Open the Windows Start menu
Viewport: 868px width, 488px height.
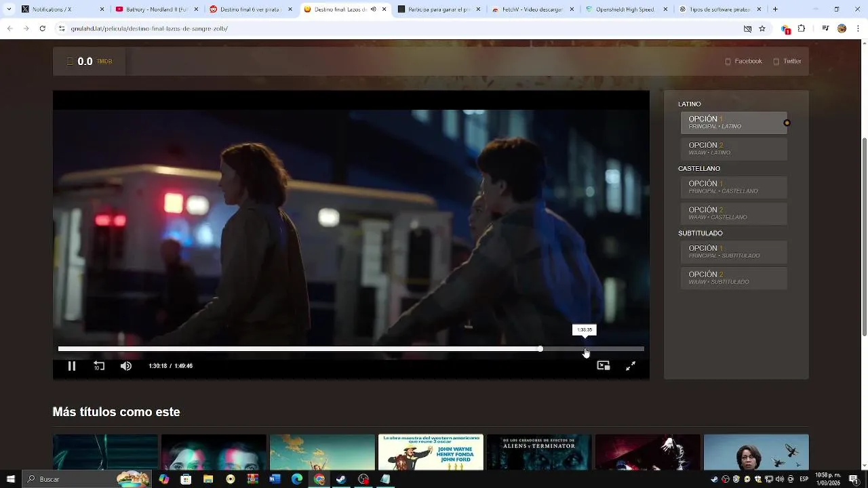[x=10, y=479]
